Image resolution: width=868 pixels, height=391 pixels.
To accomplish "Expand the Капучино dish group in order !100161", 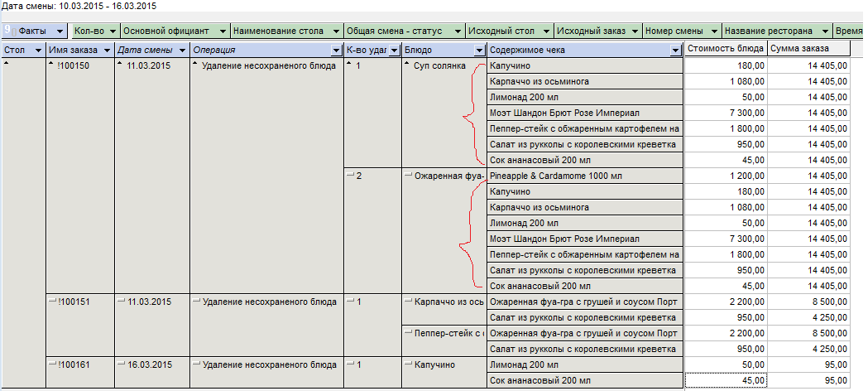I will [x=408, y=364].
